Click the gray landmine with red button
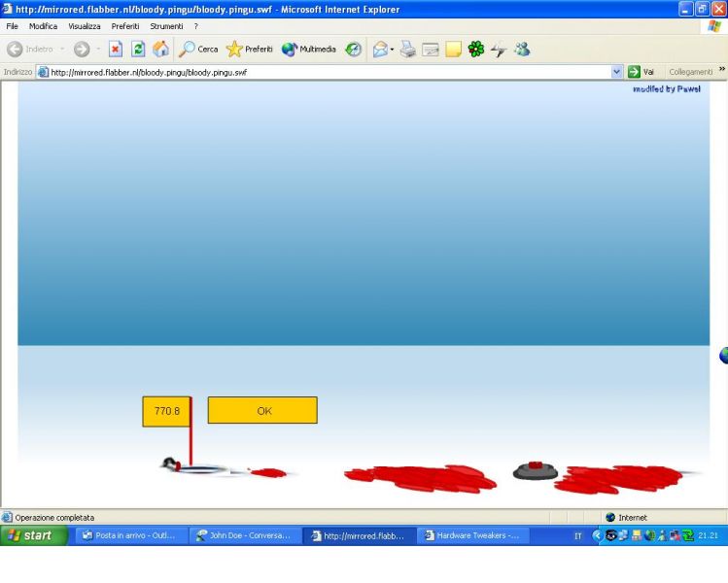The height and width of the screenshot is (583, 728). (536, 470)
